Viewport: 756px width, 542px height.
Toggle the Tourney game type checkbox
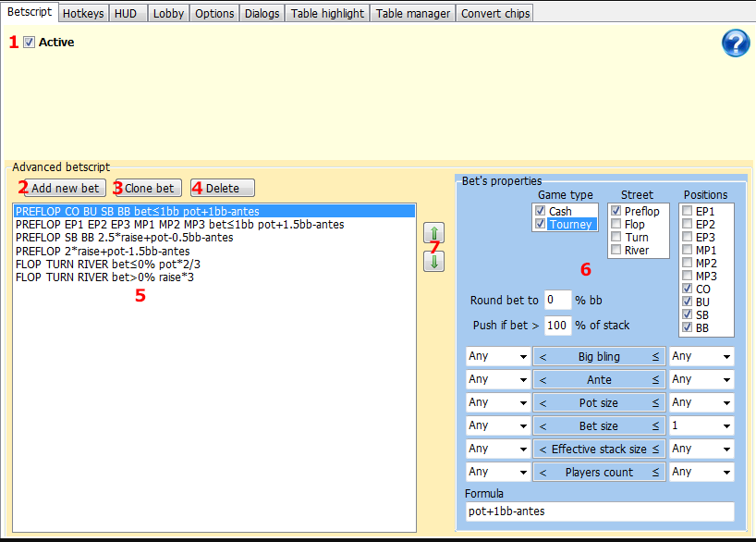[540, 224]
